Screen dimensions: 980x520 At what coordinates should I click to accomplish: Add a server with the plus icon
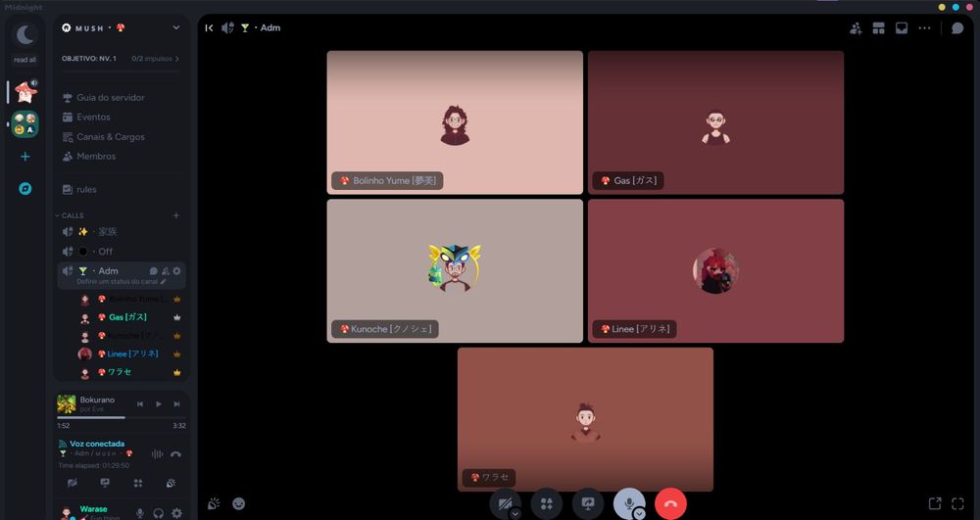(25, 157)
